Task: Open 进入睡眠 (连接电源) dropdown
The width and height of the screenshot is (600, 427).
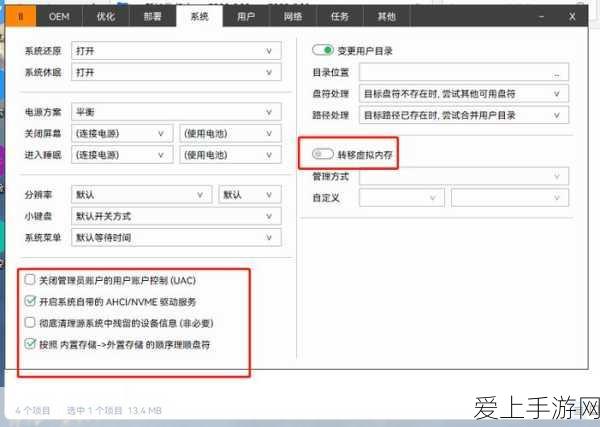Action: [122, 155]
